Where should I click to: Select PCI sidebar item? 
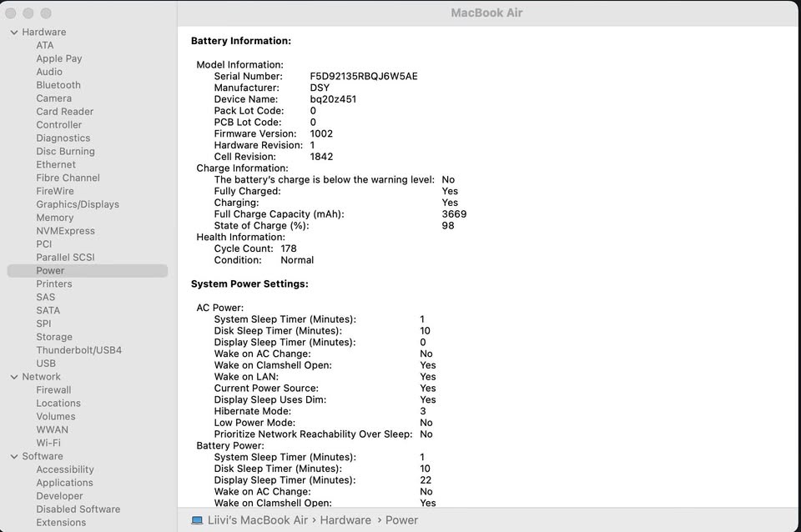coord(44,244)
